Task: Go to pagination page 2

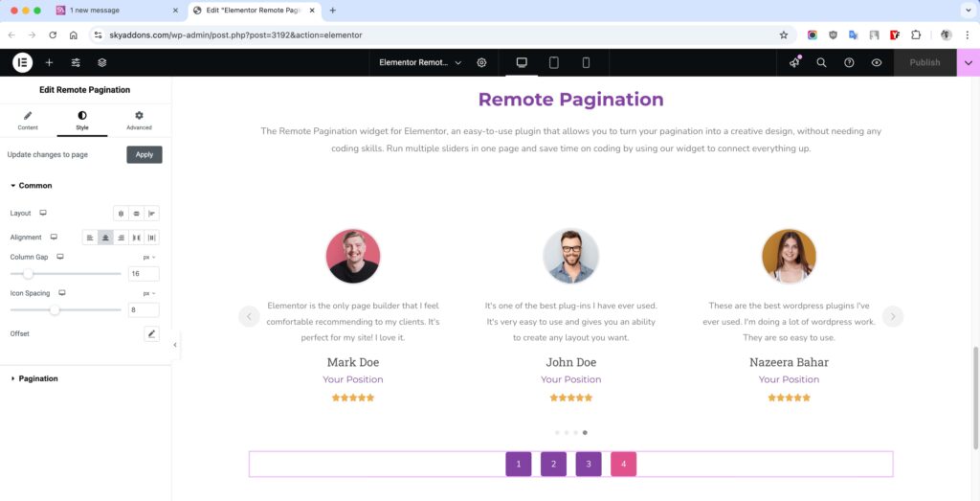Action: click(554, 464)
